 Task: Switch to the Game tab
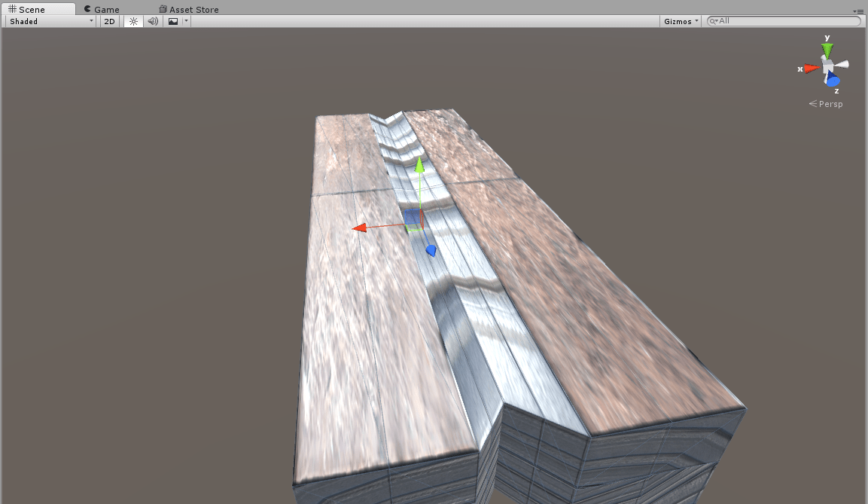click(102, 9)
